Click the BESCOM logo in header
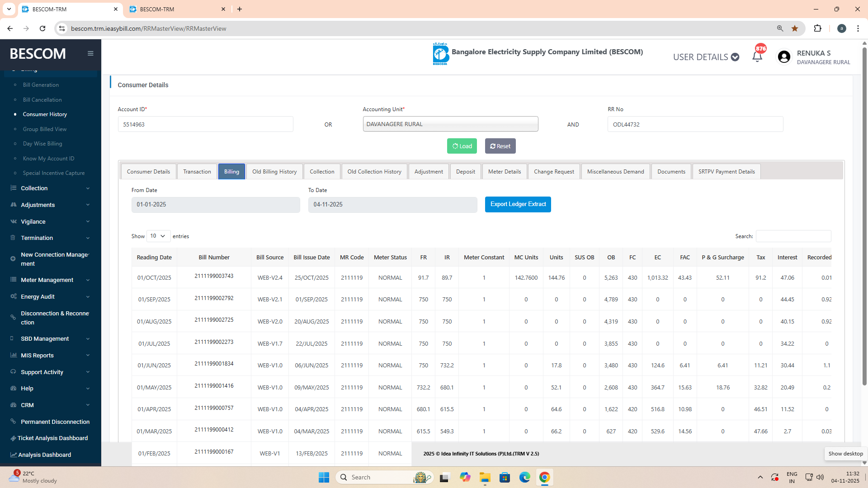868x488 pixels. coord(440,54)
